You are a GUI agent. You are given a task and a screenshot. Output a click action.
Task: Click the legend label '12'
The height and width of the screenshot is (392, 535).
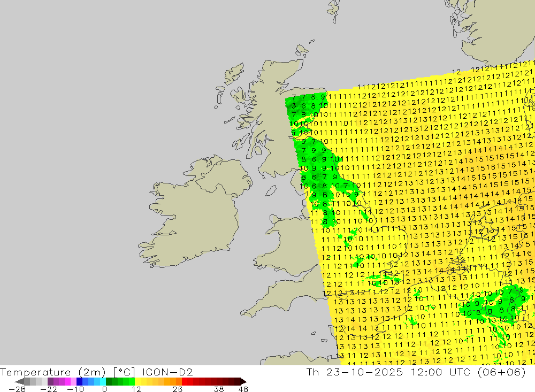pos(136,389)
